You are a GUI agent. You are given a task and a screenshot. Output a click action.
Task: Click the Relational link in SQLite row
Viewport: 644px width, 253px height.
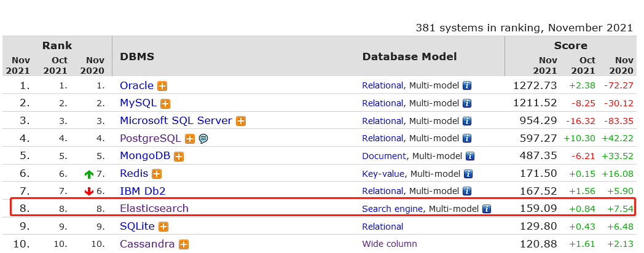[382, 227]
